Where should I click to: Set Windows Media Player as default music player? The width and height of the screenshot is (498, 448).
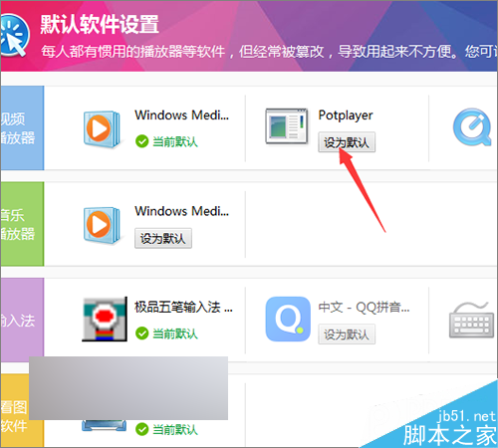[163, 238]
